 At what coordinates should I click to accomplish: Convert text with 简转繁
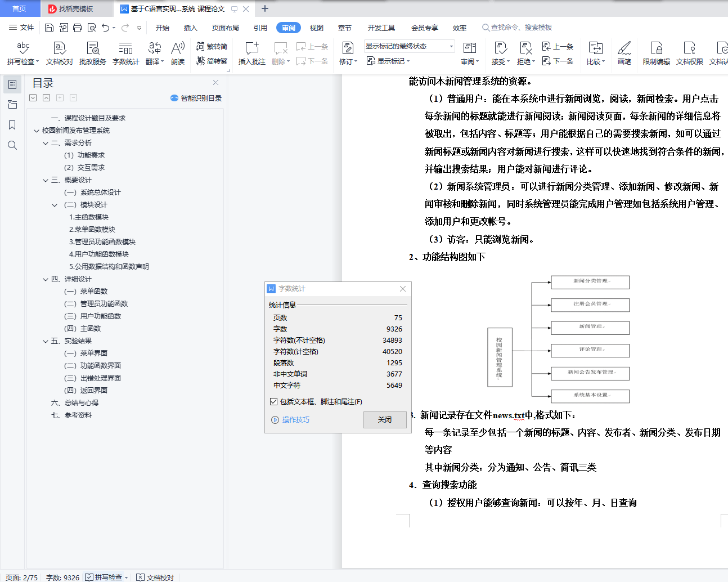(212, 61)
